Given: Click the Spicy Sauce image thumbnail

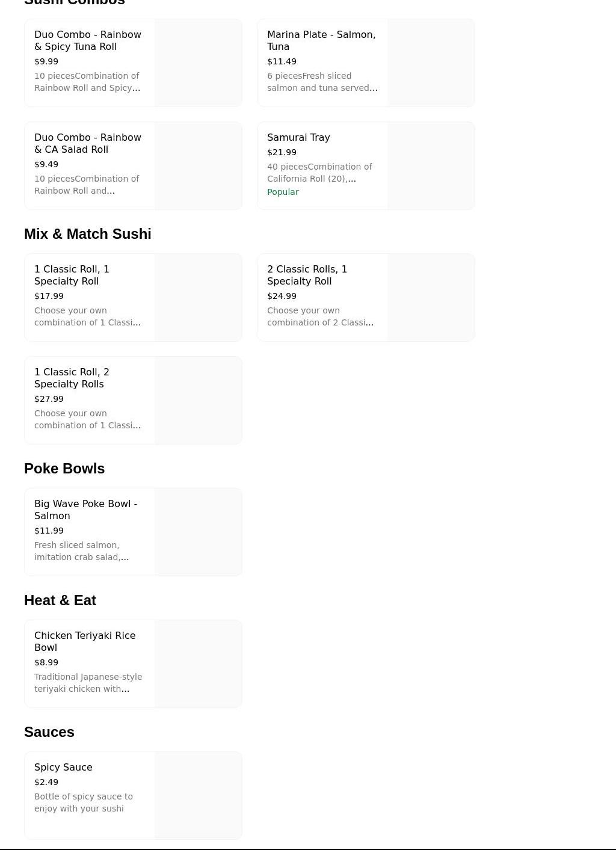Looking at the screenshot, I should click(198, 795).
